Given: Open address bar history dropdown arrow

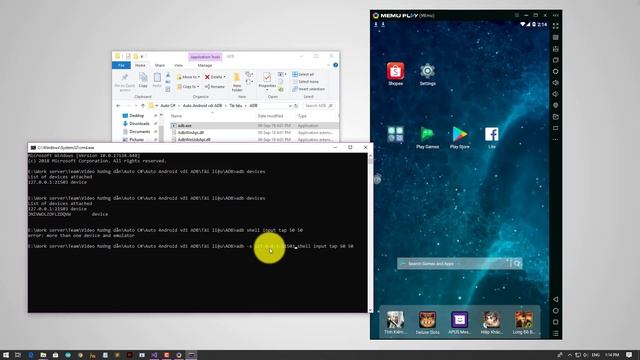Looking at the screenshot, I should click(290, 106).
